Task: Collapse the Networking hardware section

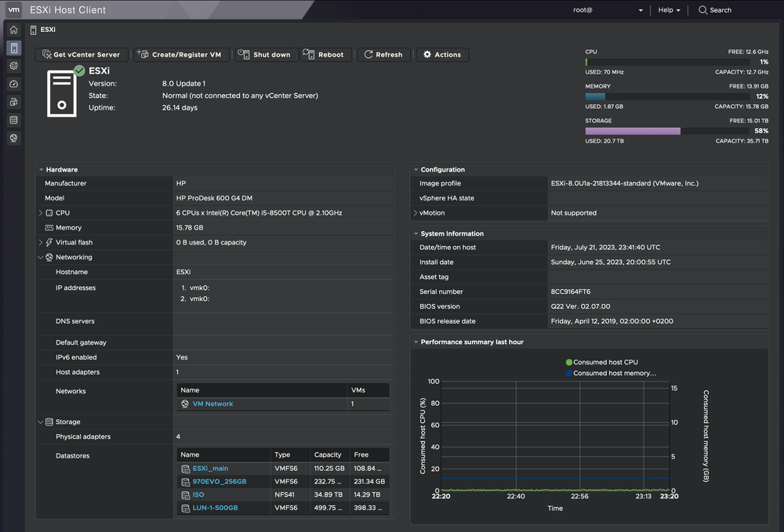Action: 40,257
